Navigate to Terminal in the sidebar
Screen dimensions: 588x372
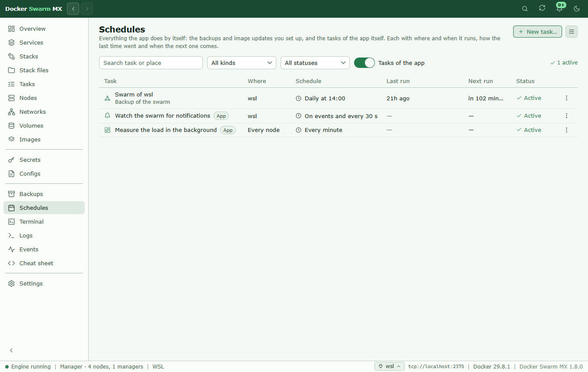pos(44,221)
